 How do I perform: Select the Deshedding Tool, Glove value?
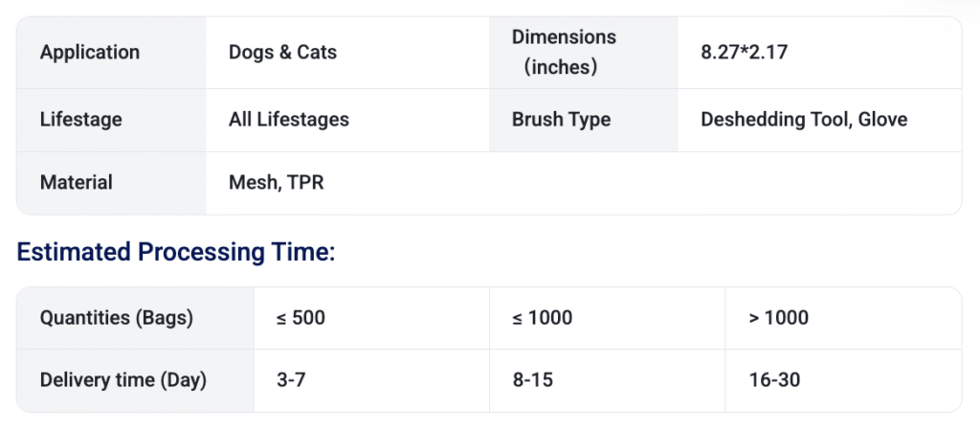coord(804,120)
